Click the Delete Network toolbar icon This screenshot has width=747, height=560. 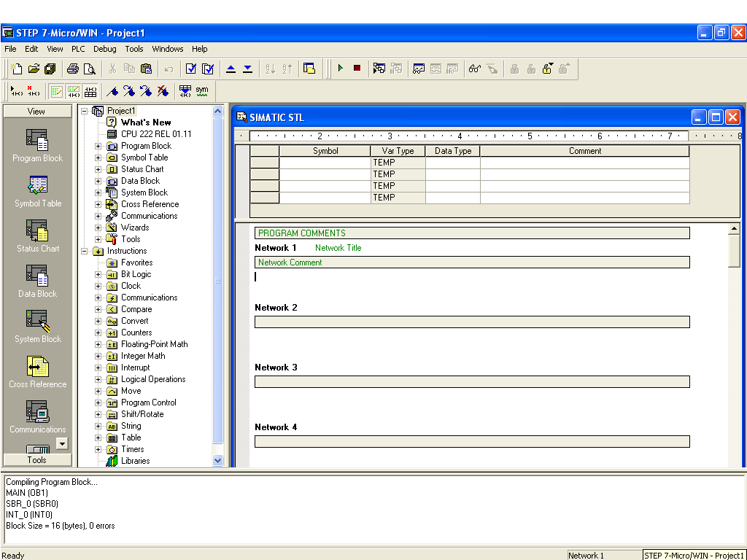[34, 90]
